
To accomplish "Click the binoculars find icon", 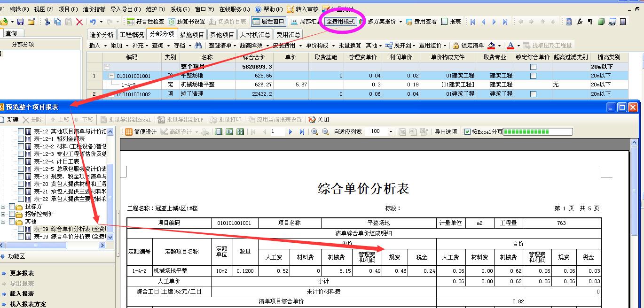I will pyautogui.click(x=198, y=46).
